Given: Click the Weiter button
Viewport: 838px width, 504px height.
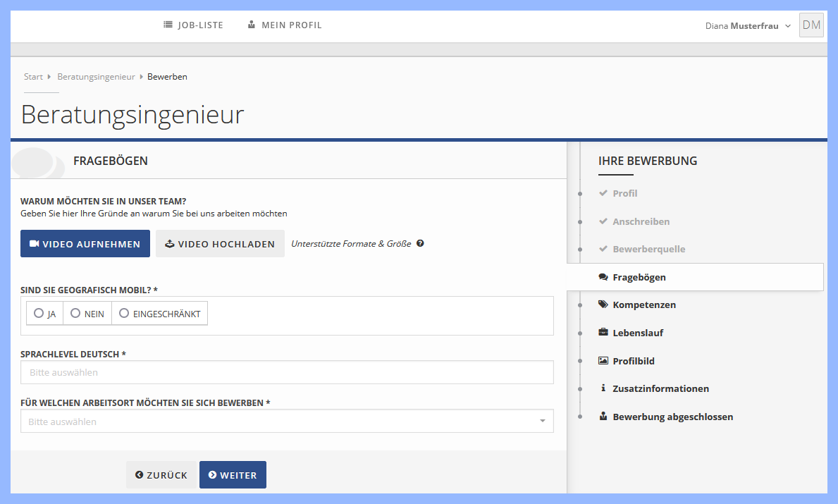Looking at the screenshot, I should coord(233,475).
